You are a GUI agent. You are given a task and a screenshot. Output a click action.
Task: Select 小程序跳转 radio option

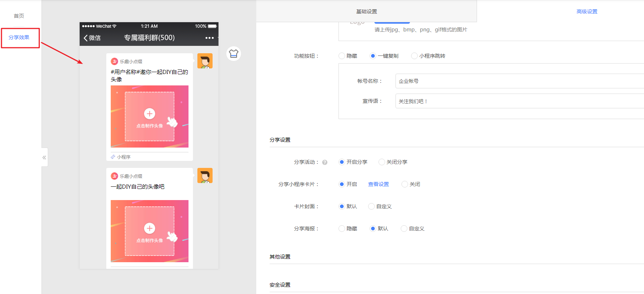(x=414, y=56)
